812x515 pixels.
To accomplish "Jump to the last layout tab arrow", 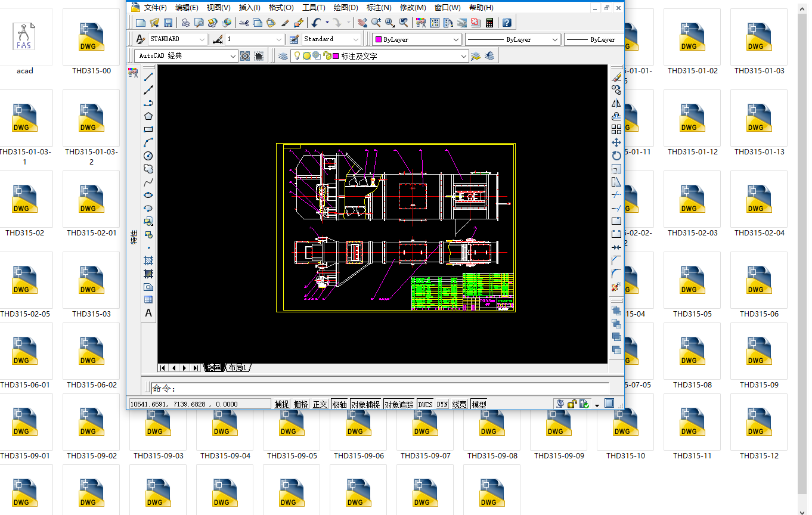I will coord(196,368).
